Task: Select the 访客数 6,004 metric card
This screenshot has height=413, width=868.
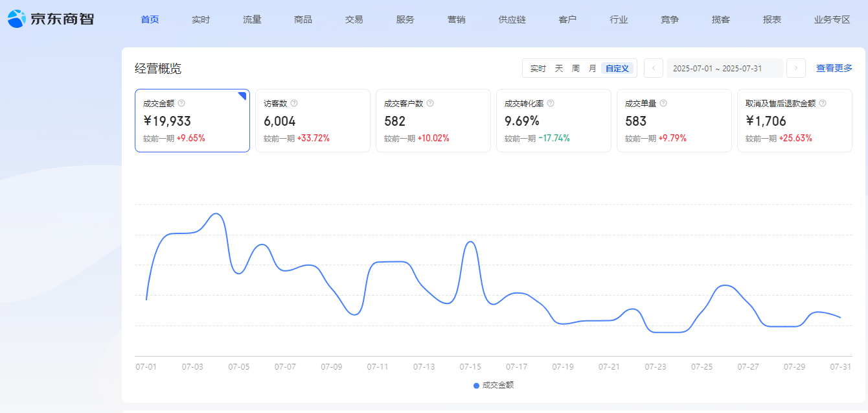Action: pyautogui.click(x=313, y=121)
